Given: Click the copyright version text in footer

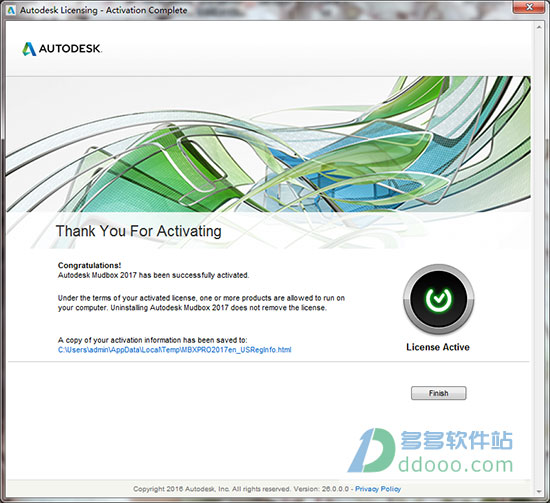Looking at the screenshot, I should (241, 489).
